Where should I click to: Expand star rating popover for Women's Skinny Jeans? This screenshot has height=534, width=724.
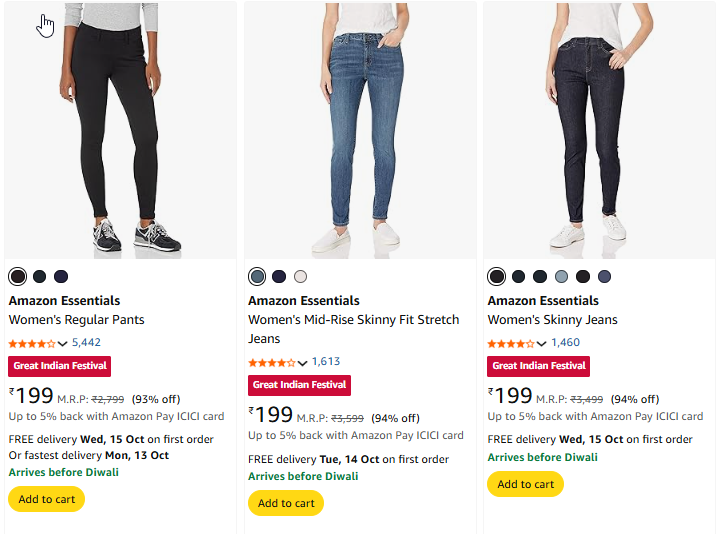click(542, 343)
